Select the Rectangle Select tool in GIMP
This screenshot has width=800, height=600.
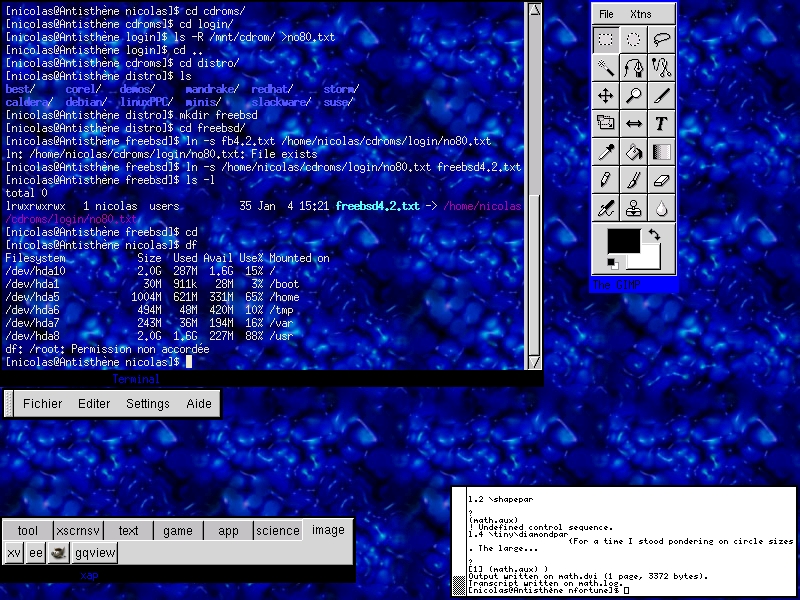click(x=605, y=40)
